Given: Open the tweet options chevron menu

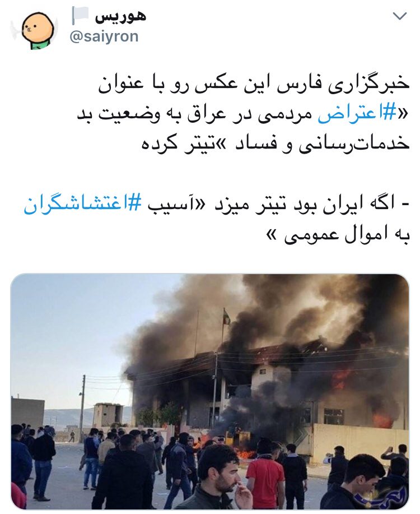Looking at the screenshot, I should pyautogui.click(x=399, y=16).
